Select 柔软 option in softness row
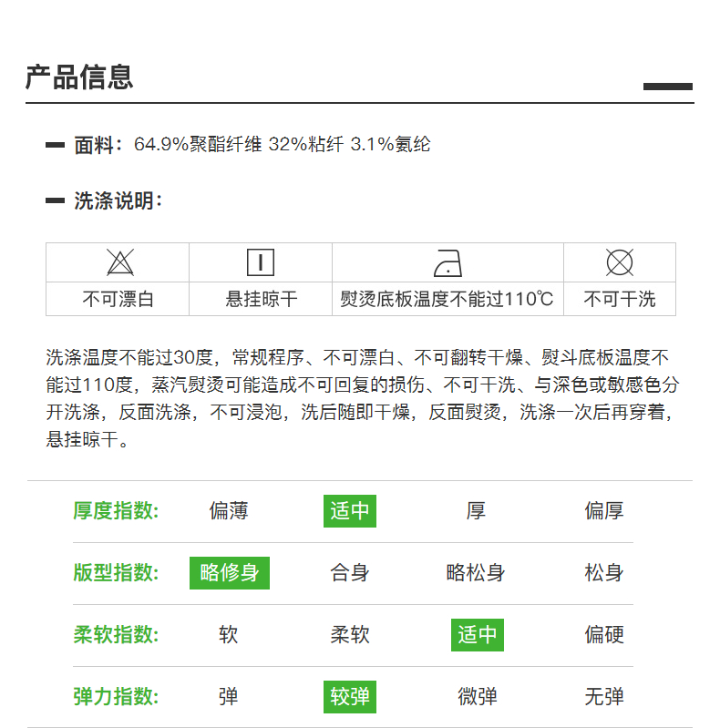Viewport: 720px width, 728px height. [350, 635]
